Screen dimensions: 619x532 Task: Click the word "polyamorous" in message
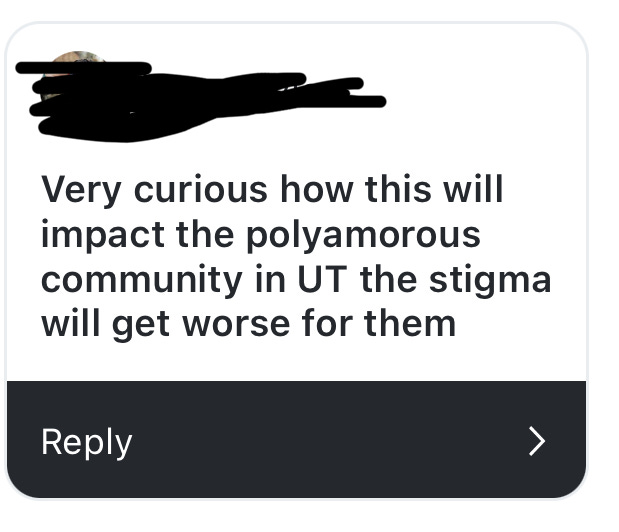pyautogui.click(x=363, y=235)
